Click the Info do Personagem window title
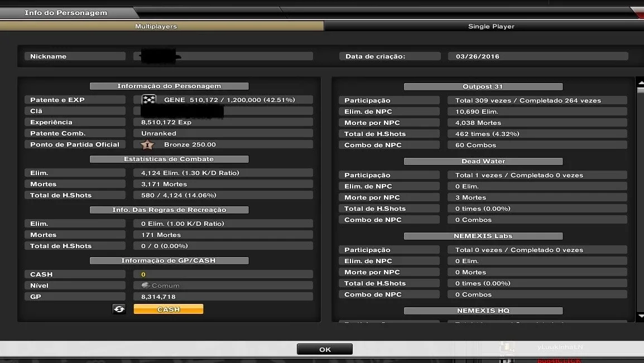Image resolution: width=644 pixels, height=363 pixels. pyautogui.click(x=66, y=13)
